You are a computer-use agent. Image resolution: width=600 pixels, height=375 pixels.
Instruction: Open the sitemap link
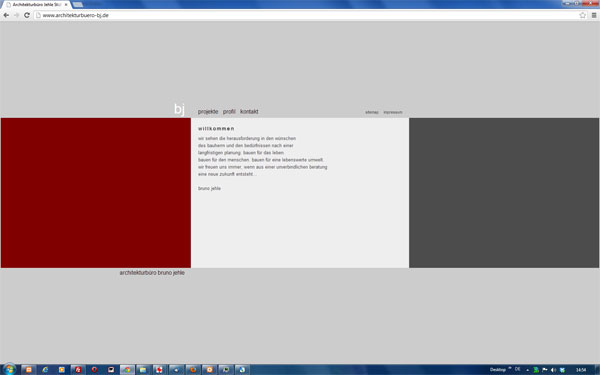pos(372,112)
